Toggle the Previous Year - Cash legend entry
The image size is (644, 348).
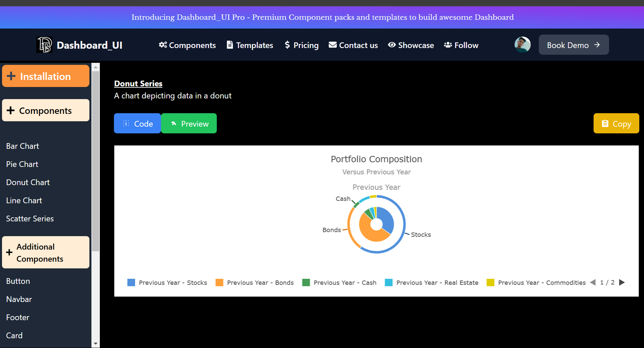click(340, 282)
